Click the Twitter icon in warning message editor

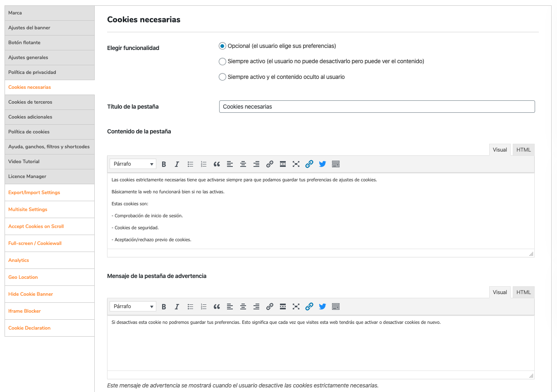tap(323, 306)
